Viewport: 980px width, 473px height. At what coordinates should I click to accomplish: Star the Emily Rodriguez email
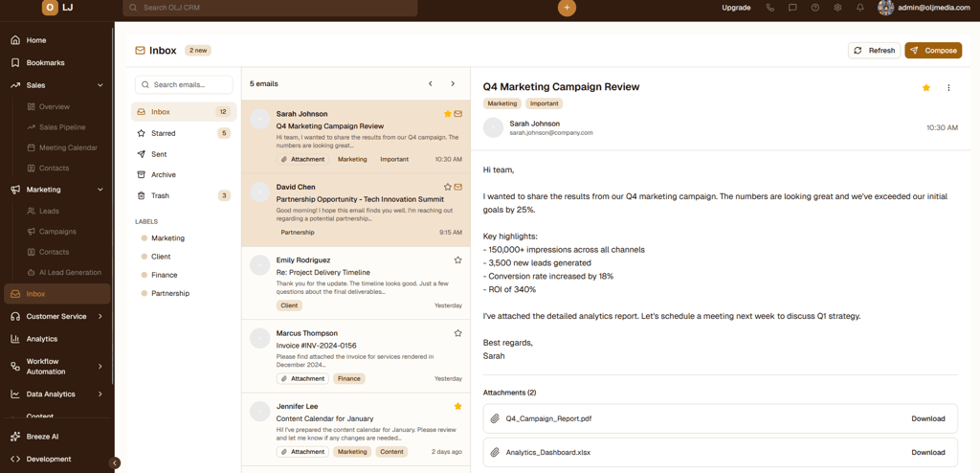[x=457, y=259]
